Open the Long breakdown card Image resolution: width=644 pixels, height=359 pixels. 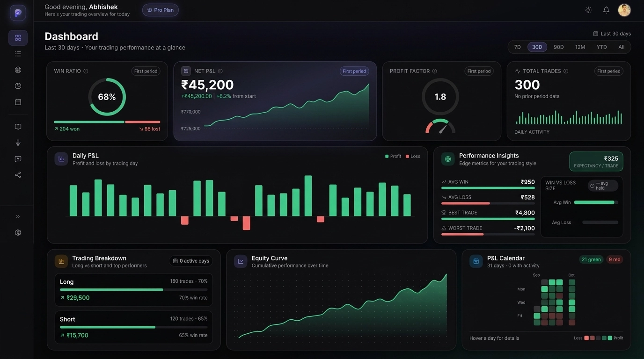(134, 290)
